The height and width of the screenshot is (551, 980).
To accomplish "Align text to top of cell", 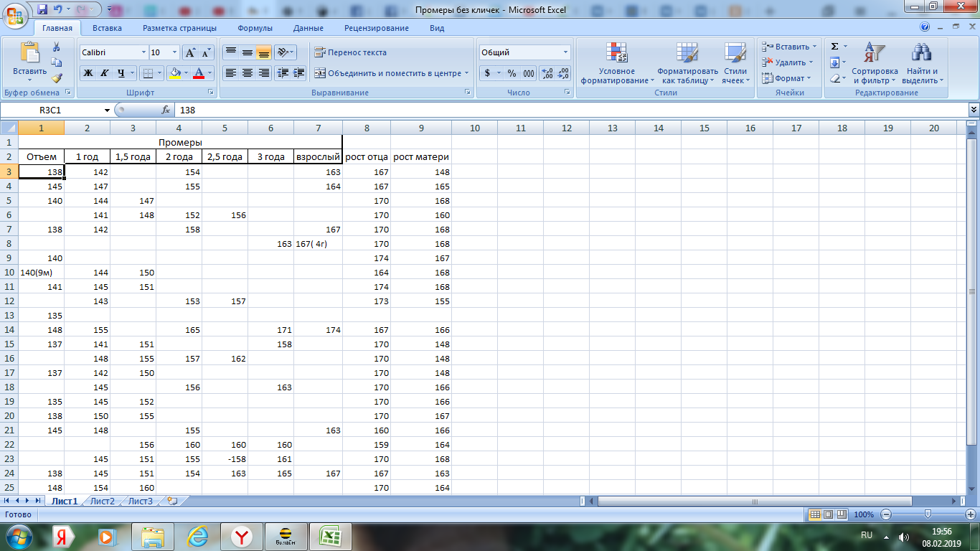I will click(x=230, y=52).
